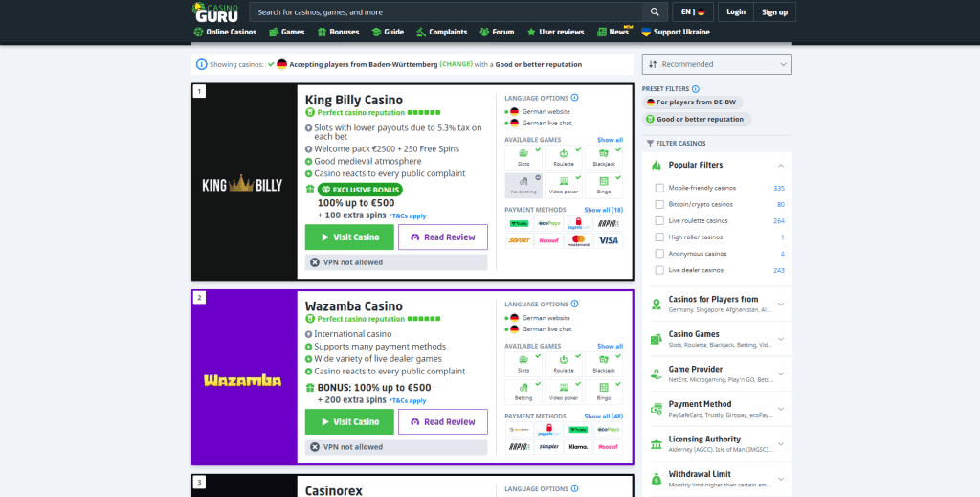The image size is (980, 497).
Task: Open the Recommended sort dropdown
Action: [717, 64]
